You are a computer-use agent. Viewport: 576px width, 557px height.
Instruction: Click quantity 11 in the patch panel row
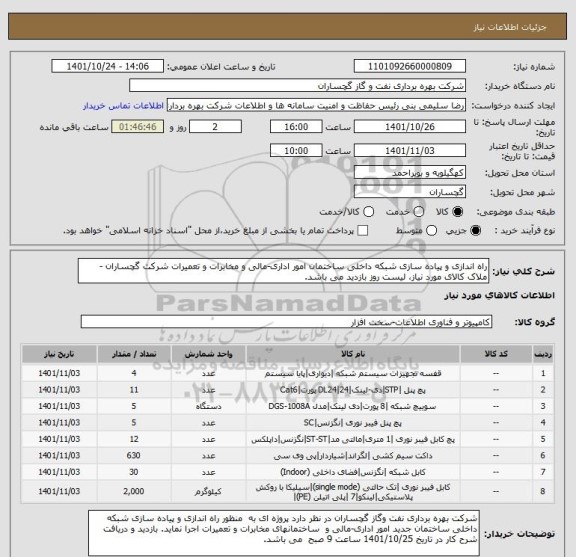pos(134,390)
